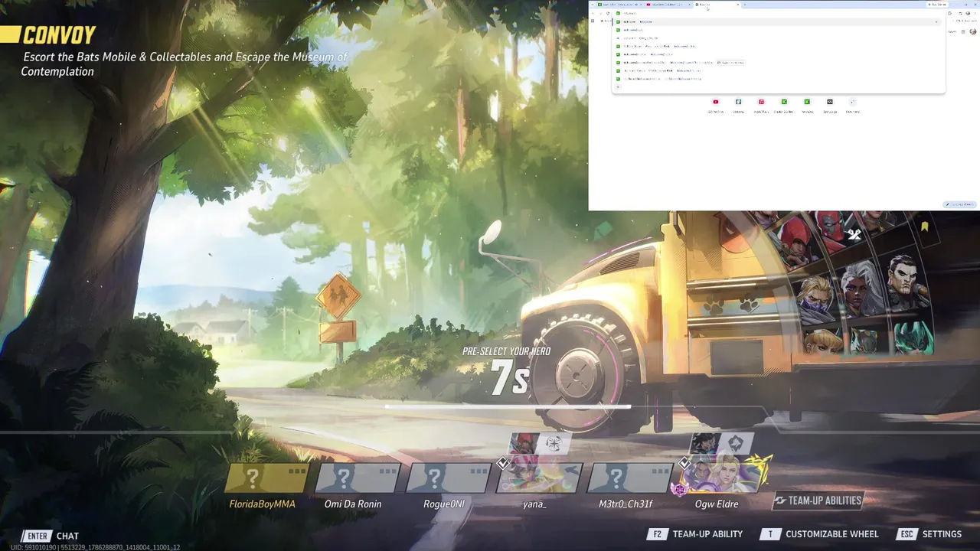
Task: Go back in the browser window
Action: point(593,13)
